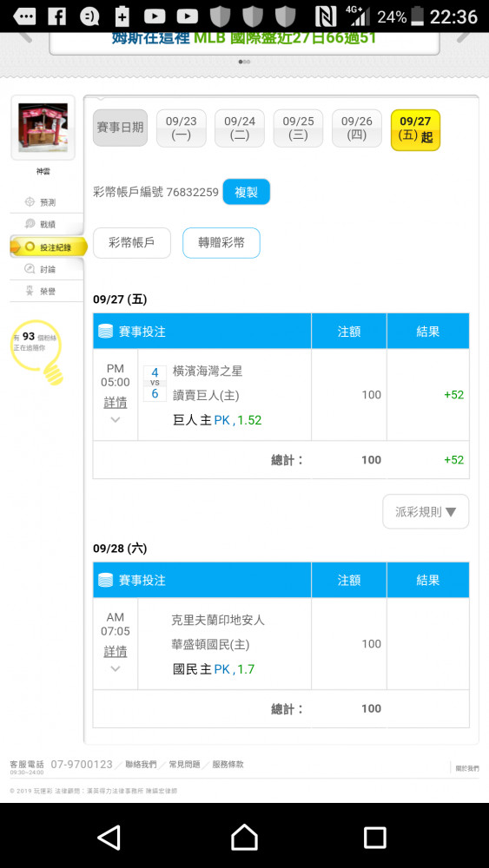Open the 聯絡我們 footer link
Viewport: 489px width, 868px height.
click(x=141, y=765)
